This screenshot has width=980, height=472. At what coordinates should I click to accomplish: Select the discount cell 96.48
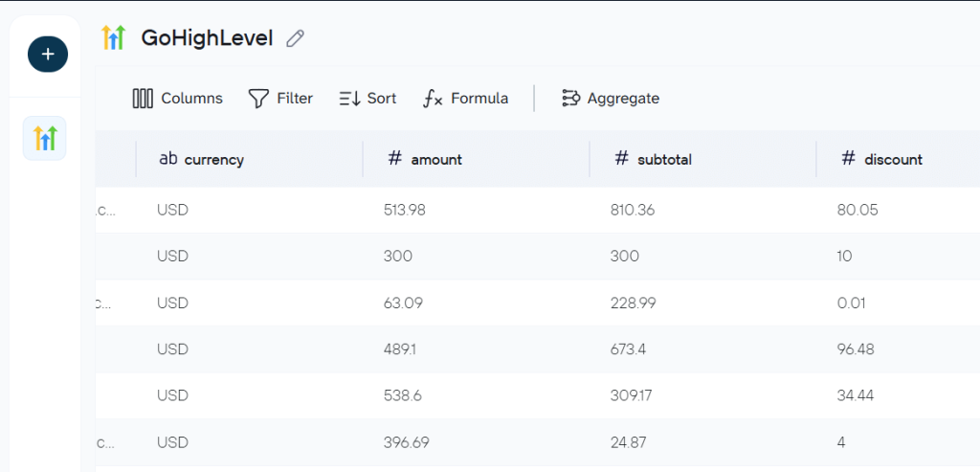click(857, 349)
